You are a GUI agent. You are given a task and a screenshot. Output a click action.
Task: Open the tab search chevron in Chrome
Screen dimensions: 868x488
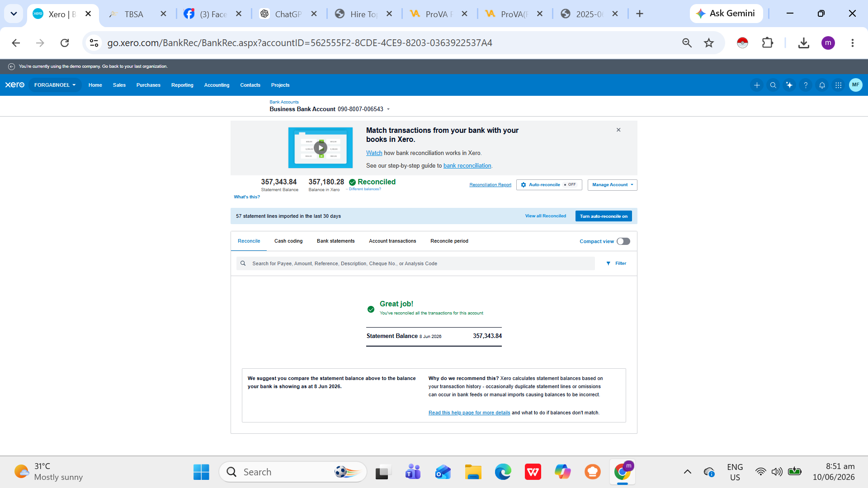14,14
